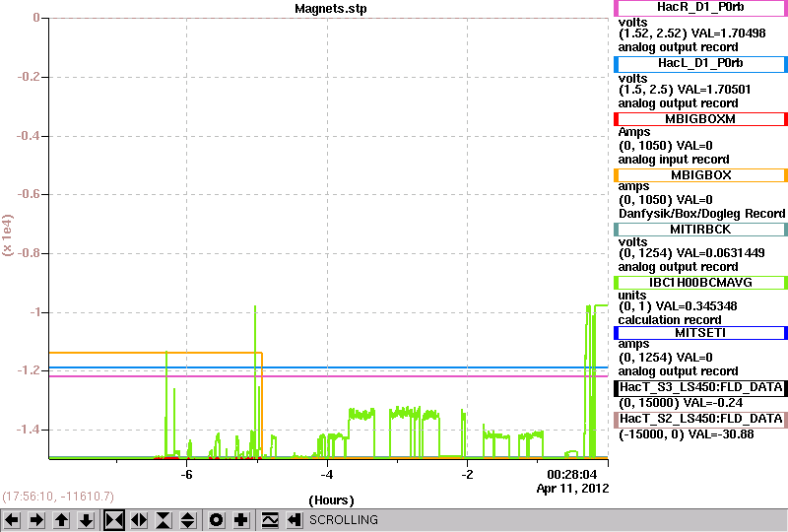
Task: Select the MBIGBOX curve legend
Action: click(x=700, y=175)
